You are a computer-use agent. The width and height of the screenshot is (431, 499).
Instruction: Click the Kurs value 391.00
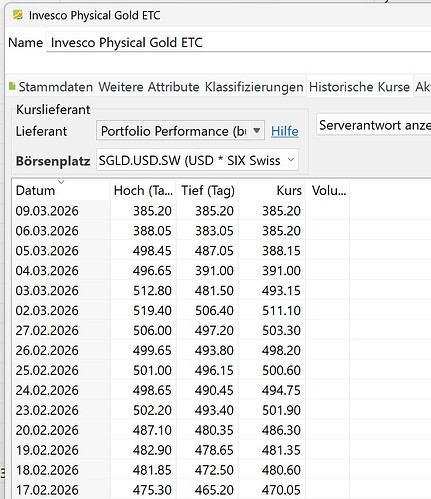281,271
